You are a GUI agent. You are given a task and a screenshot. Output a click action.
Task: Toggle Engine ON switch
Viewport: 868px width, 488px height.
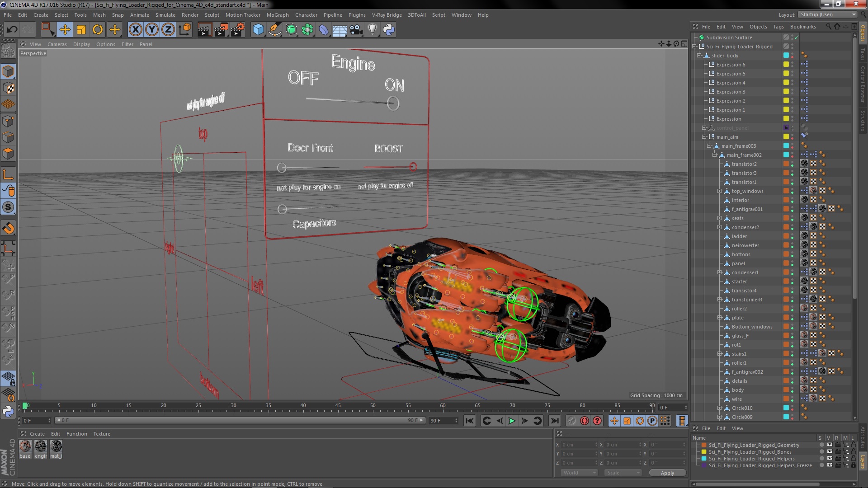(x=393, y=103)
